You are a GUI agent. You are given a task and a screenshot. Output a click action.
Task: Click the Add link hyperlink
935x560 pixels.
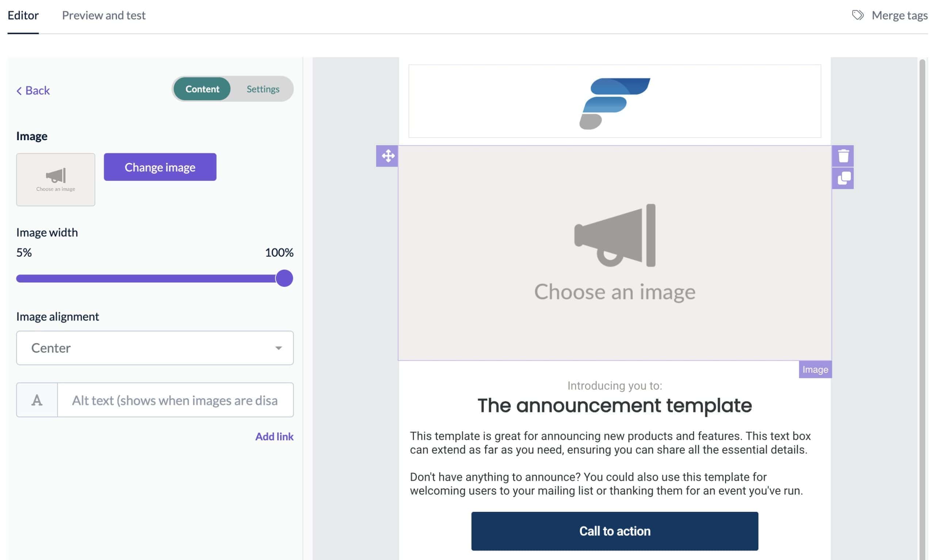[274, 436]
